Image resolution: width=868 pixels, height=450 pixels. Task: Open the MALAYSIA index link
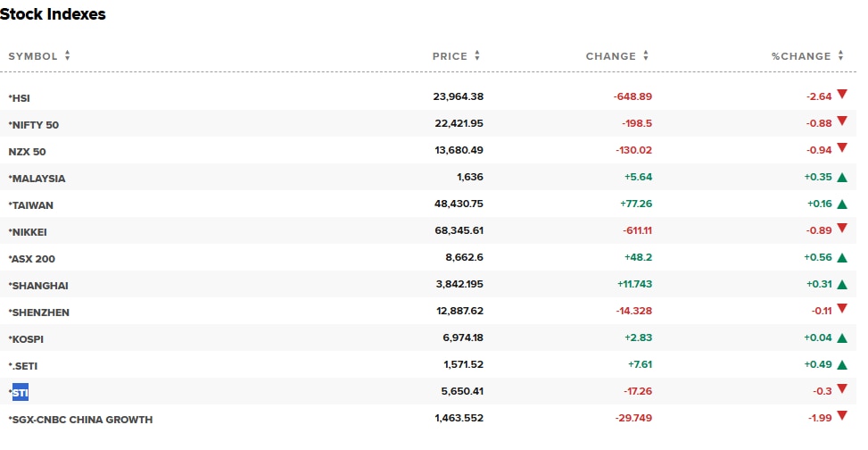click(37, 179)
